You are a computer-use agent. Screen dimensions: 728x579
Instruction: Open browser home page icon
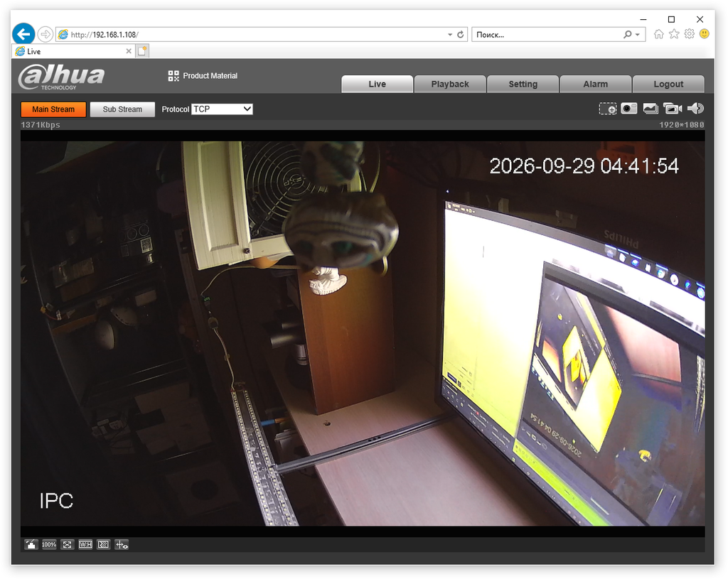[x=658, y=34]
